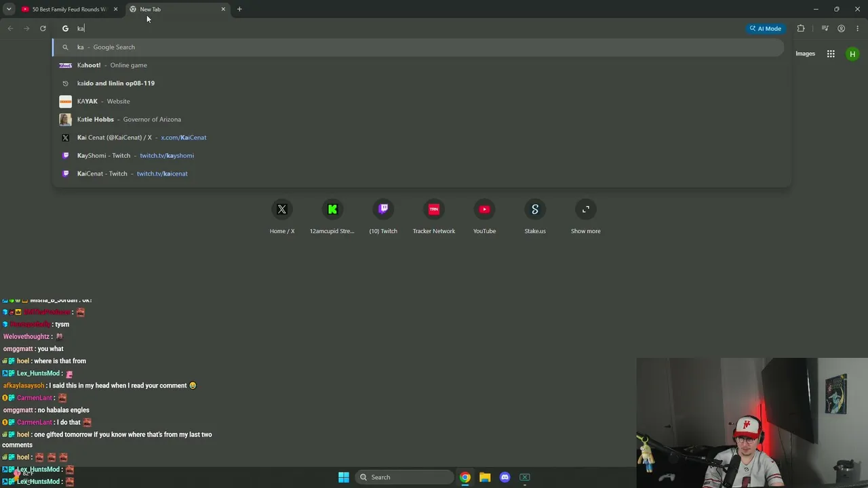Open the Images link

click(805, 54)
